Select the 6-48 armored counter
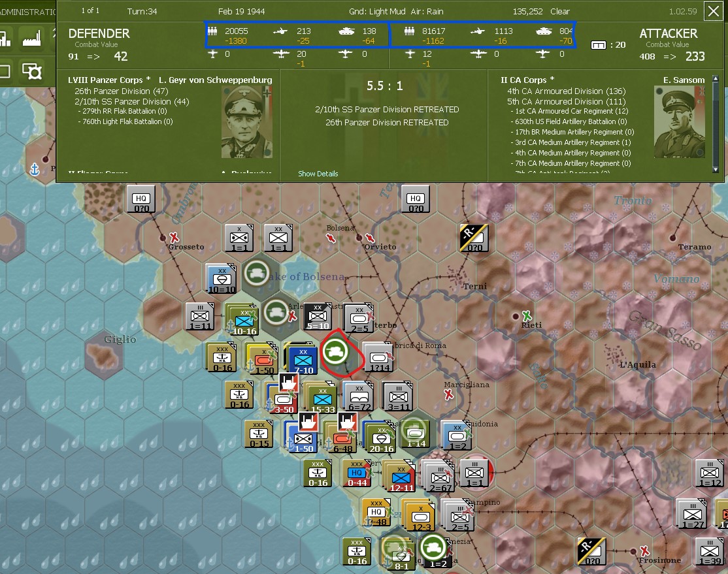This screenshot has width=728, height=574. coord(341,438)
